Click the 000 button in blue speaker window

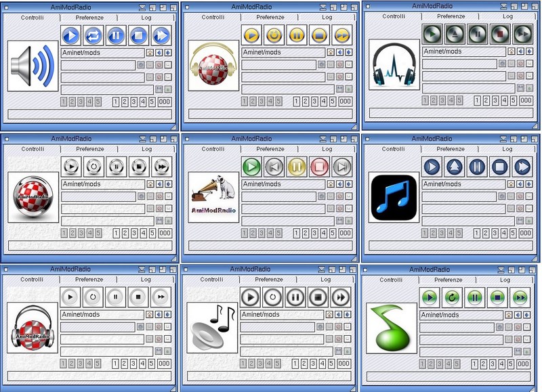[165, 102]
